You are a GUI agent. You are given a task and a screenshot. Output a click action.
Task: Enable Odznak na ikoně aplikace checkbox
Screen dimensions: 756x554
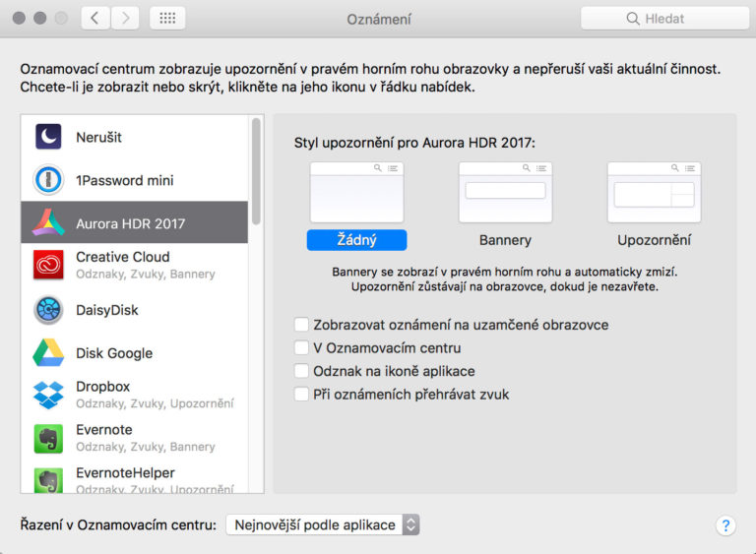(302, 371)
